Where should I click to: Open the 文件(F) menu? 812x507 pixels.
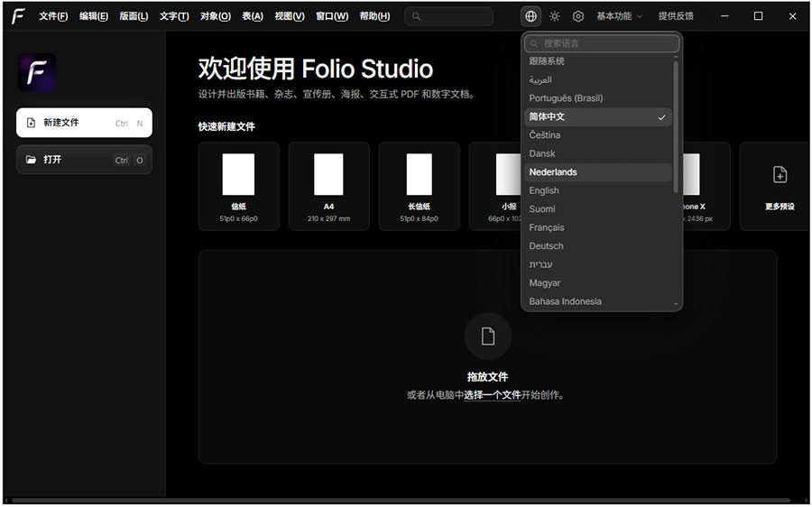[x=53, y=16]
